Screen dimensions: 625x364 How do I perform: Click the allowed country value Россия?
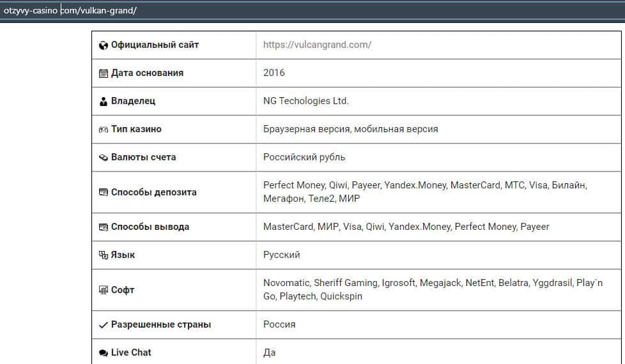279,324
